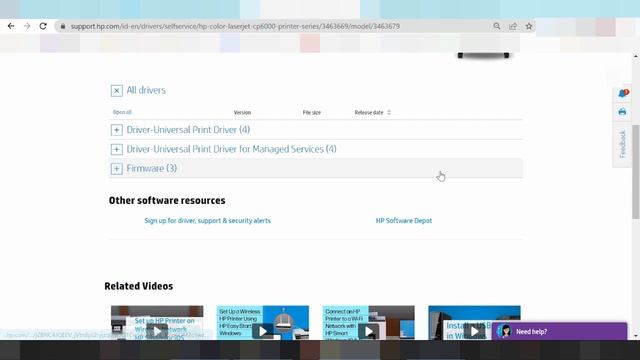Open the Feedback side tab
Screen dimensions: 640x360
click(x=622, y=144)
